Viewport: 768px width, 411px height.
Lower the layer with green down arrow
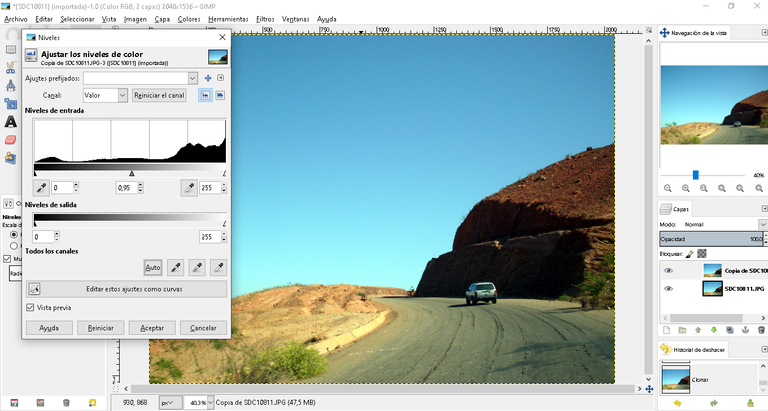[714, 330]
